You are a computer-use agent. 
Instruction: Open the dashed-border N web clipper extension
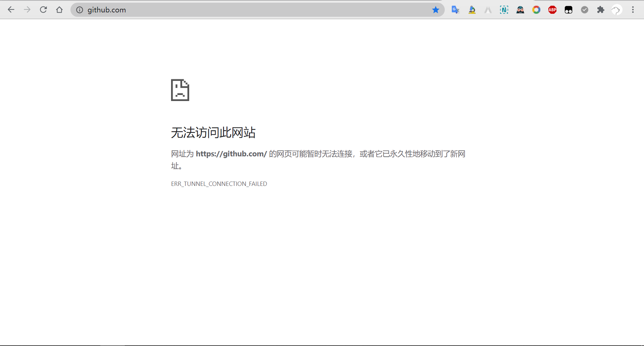tap(504, 10)
